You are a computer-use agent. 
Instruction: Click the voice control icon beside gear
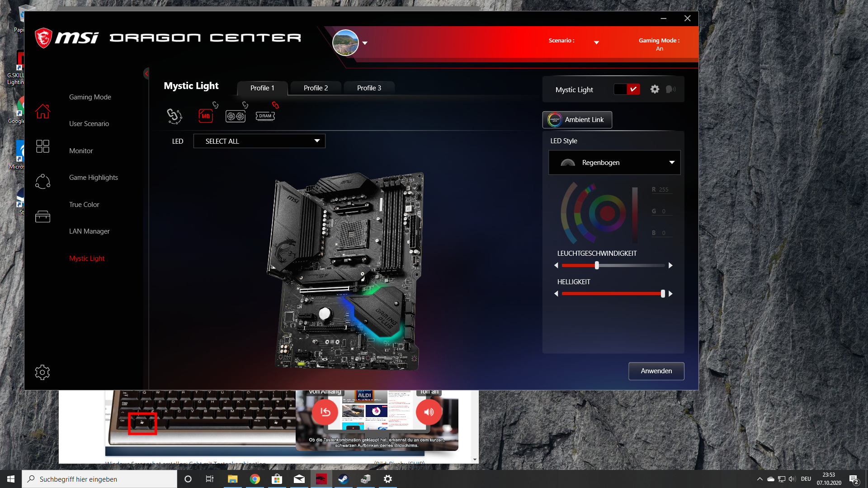point(671,89)
